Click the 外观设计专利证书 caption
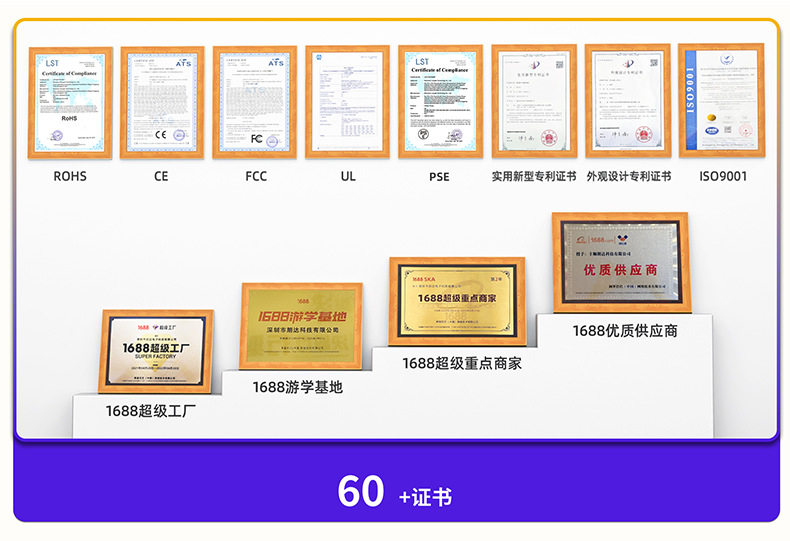This screenshot has width=790, height=541. (629, 176)
